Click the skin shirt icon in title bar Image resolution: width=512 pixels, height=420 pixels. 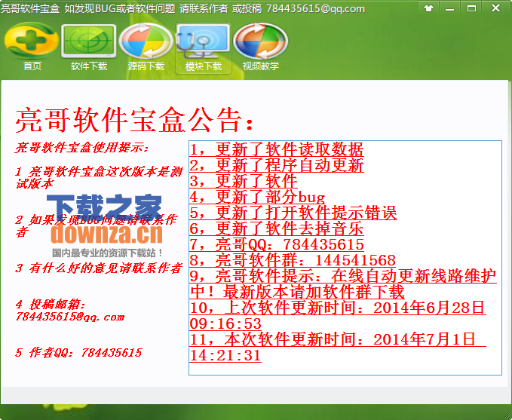pos(429,8)
